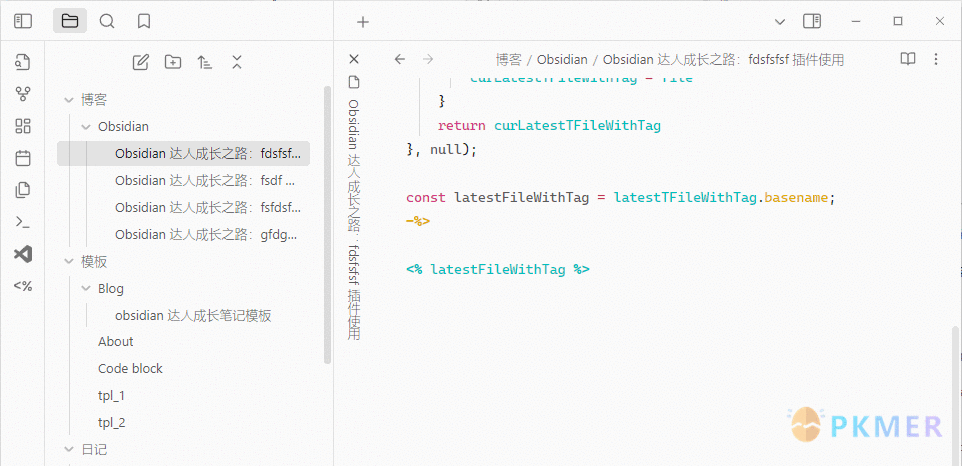Click the <% latestFileWithTag %> line
Image resolution: width=962 pixels, height=466 pixels.
click(498, 269)
